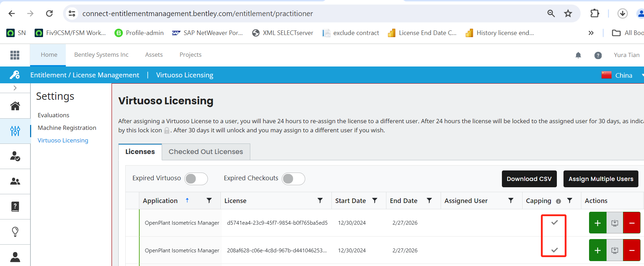The width and height of the screenshot is (644, 266).
Task: Open the Capping column filter
Action: [x=569, y=201]
